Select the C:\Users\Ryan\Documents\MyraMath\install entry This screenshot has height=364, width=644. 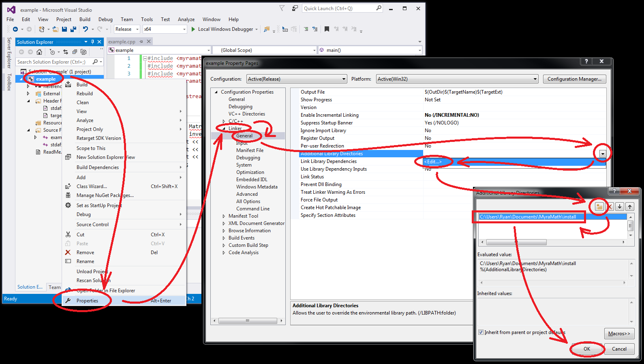pos(553,217)
